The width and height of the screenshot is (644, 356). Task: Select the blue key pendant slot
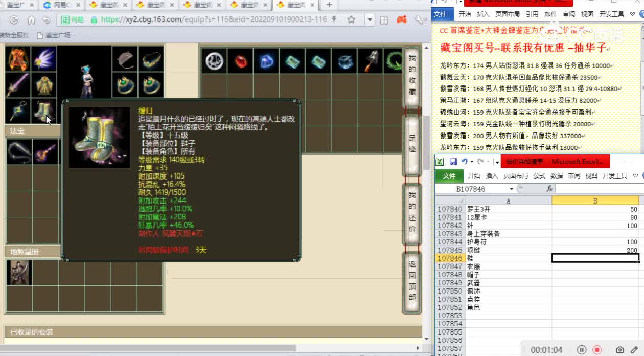[x=17, y=111]
